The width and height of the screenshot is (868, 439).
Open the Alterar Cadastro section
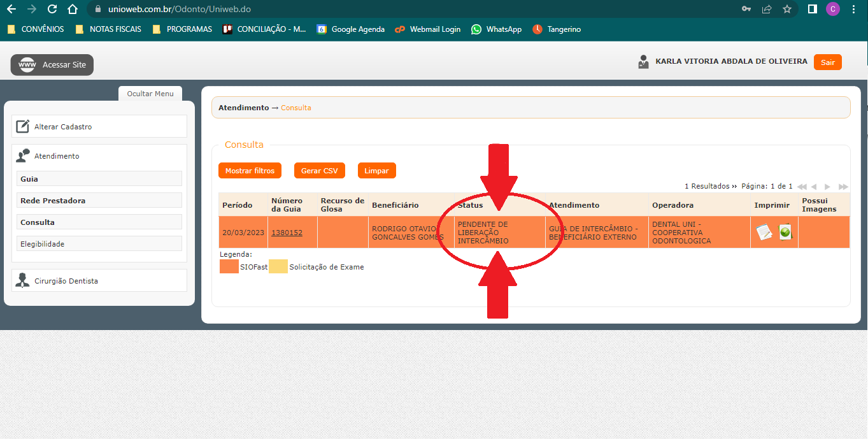point(63,127)
